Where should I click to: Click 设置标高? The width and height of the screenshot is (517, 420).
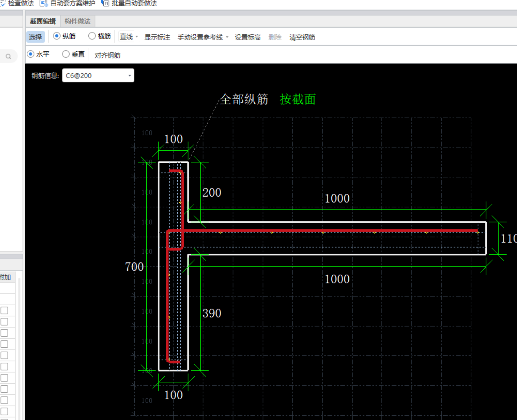(x=248, y=37)
